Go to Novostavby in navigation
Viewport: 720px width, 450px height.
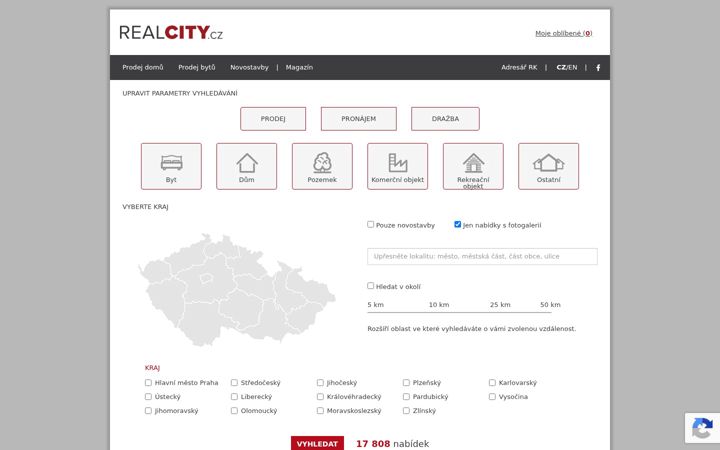(249, 68)
